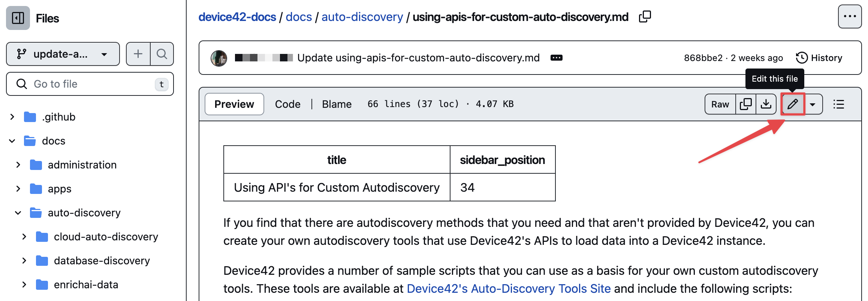Copy raw file contents icon

[x=746, y=104]
